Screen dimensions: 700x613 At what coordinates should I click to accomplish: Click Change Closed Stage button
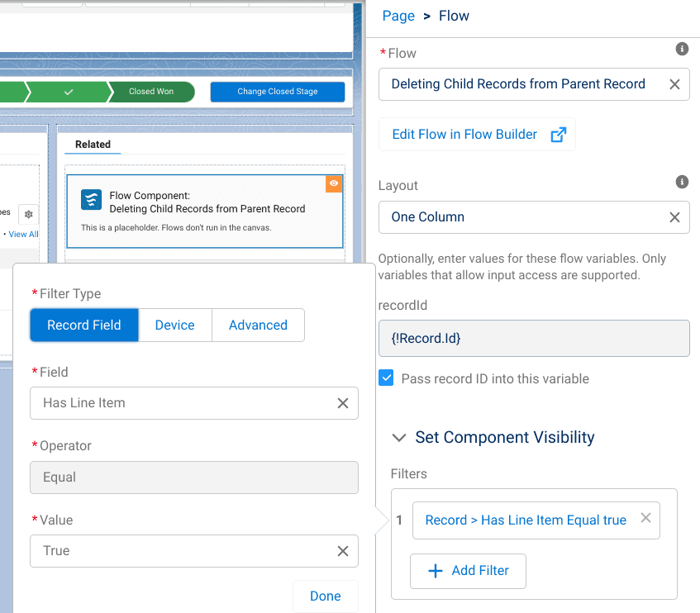(x=278, y=92)
